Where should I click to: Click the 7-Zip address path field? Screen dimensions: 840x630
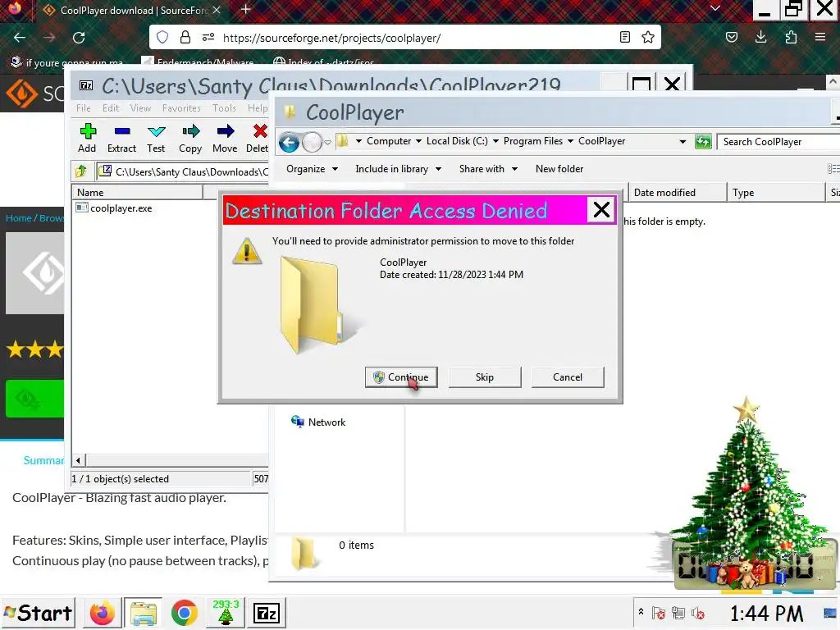pyautogui.click(x=183, y=171)
